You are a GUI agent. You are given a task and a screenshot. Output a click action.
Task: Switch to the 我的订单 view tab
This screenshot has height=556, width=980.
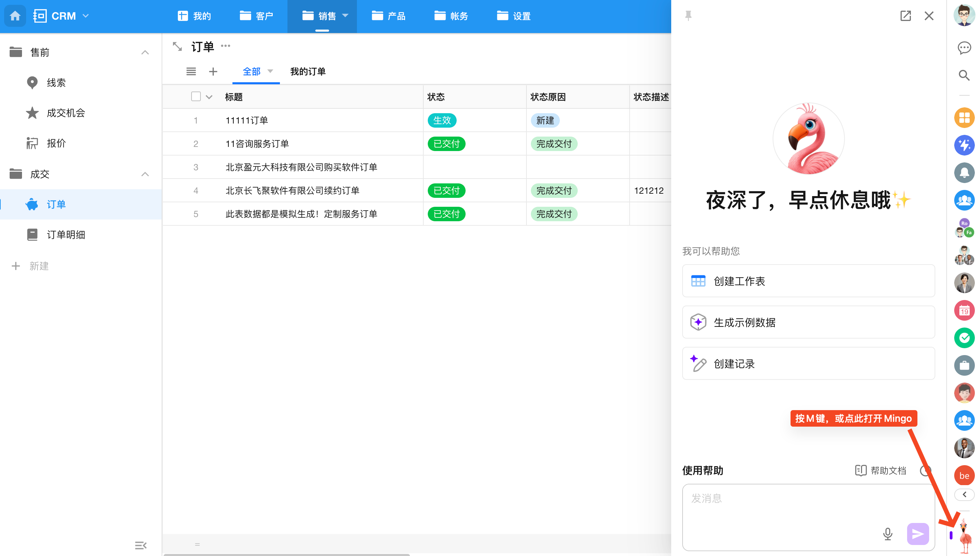coord(308,72)
